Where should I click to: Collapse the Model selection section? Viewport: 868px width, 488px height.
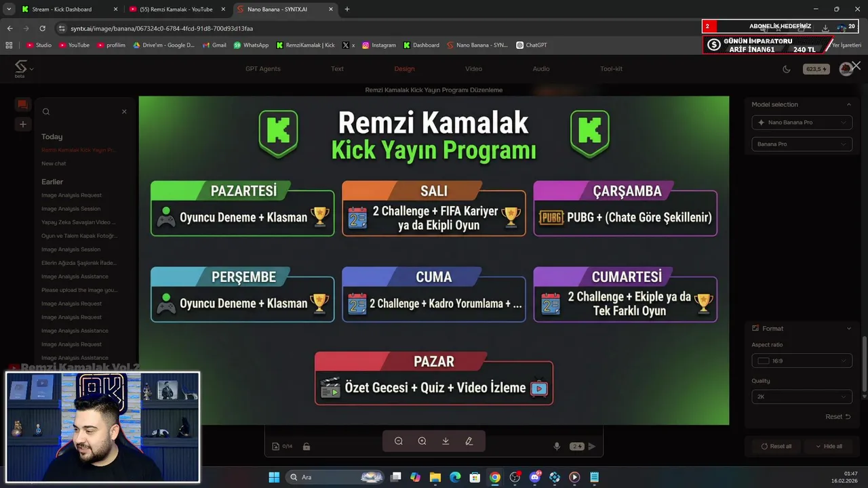click(848, 104)
